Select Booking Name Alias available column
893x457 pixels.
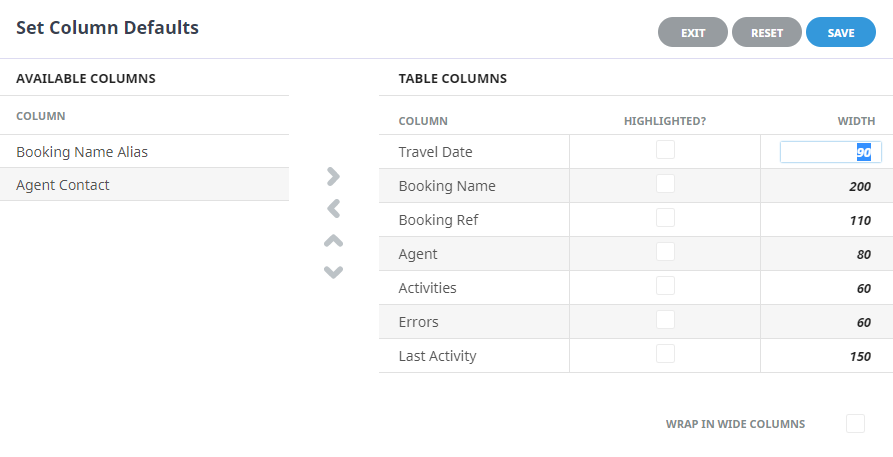point(145,152)
